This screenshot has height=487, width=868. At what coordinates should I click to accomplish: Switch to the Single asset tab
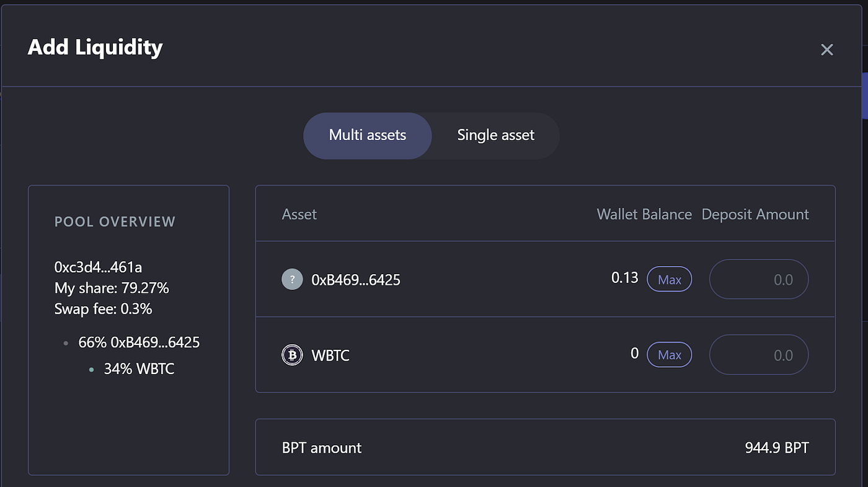tap(495, 135)
